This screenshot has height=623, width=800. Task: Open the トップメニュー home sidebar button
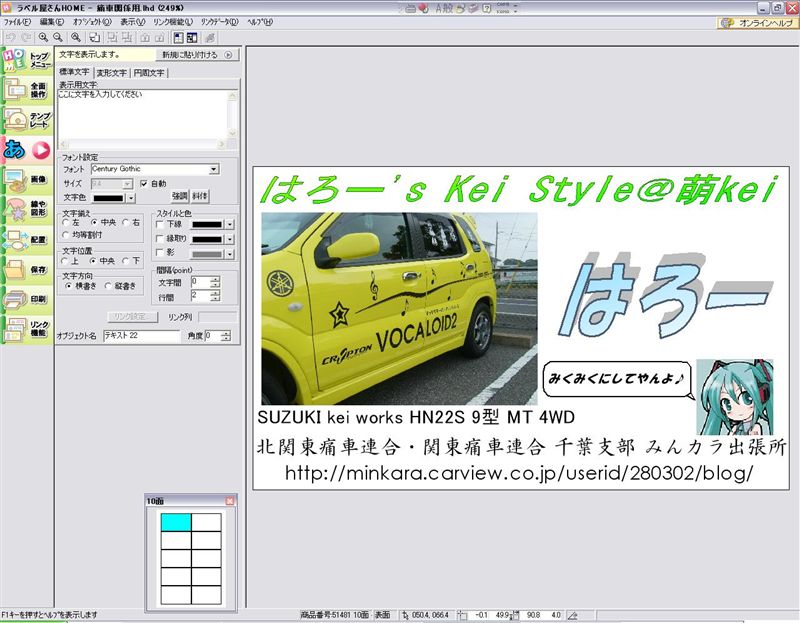tap(27, 61)
